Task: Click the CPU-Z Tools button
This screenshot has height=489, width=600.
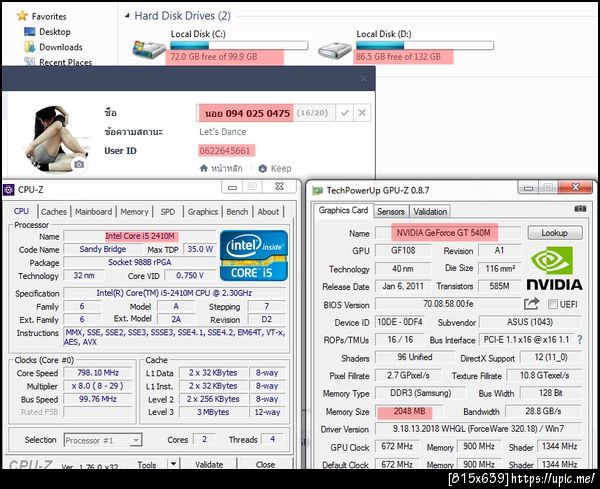Action: point(147,465)
